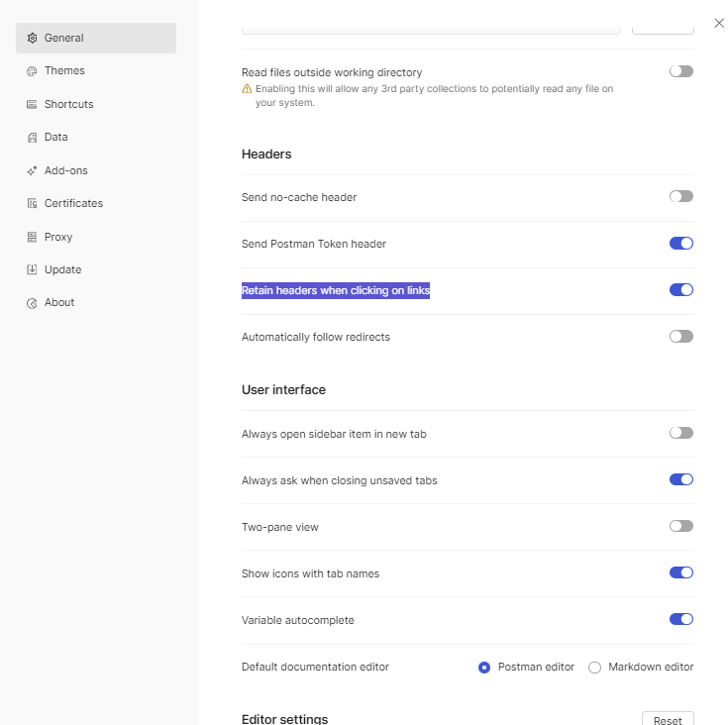Viewport: 728px width, 725px height.
Task: Click the General gear icon in sidebar
Action: click(x=32, y=38)
